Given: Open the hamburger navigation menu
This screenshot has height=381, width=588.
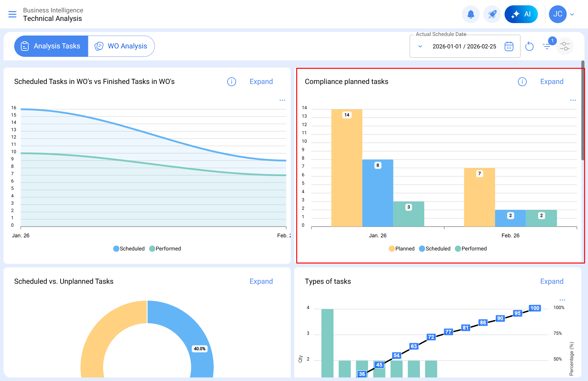Looking at the screenshot, I should [12, 14].
